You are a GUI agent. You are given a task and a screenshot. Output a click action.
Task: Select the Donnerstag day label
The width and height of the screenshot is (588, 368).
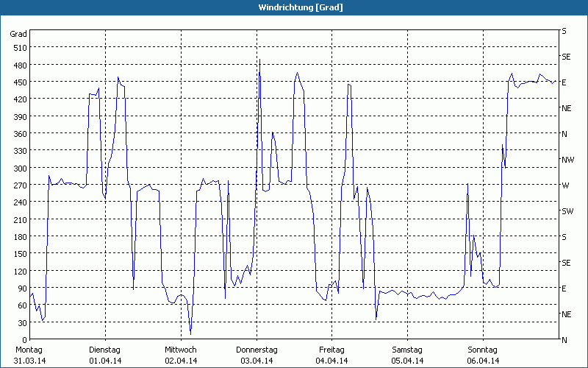pyautogui.click(x=257, y=349)
